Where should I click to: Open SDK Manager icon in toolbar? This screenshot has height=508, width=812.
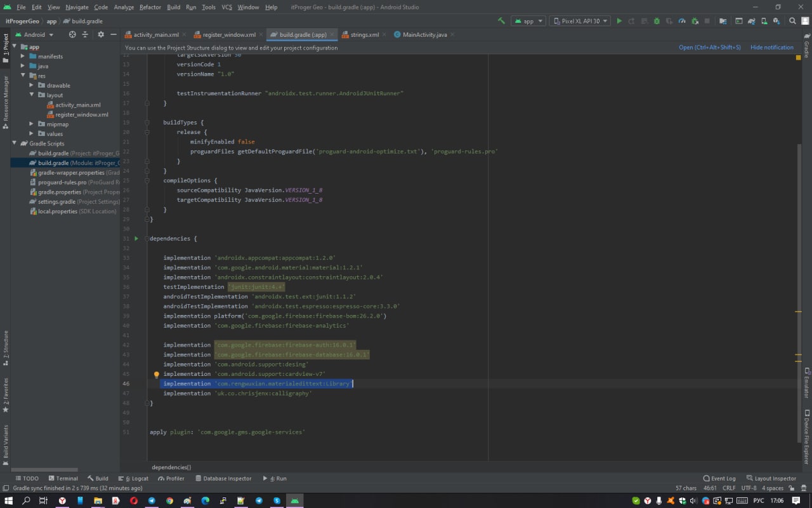[x=777, y=21]
